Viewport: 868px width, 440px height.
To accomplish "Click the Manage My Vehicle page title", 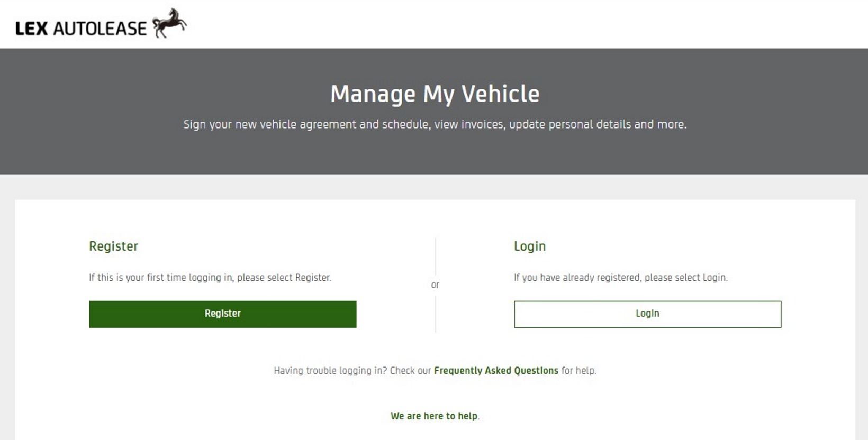I will (x=435, y=94).
